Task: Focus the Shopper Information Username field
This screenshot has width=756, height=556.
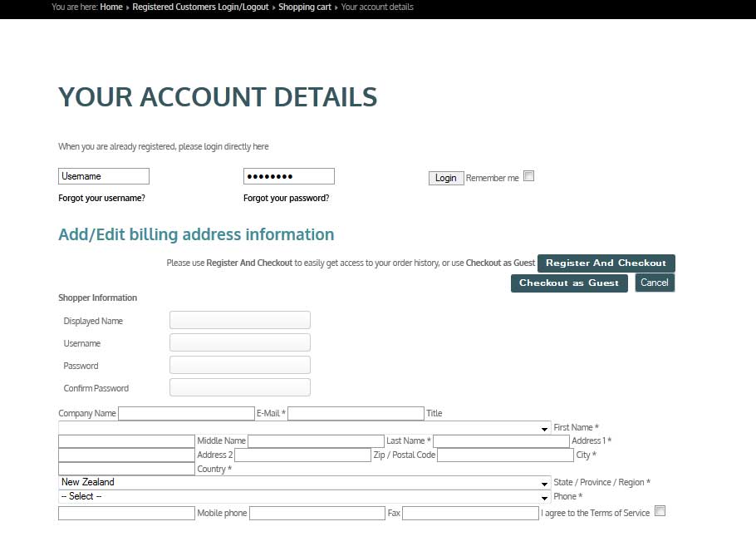Action: (x=240, y=343)
